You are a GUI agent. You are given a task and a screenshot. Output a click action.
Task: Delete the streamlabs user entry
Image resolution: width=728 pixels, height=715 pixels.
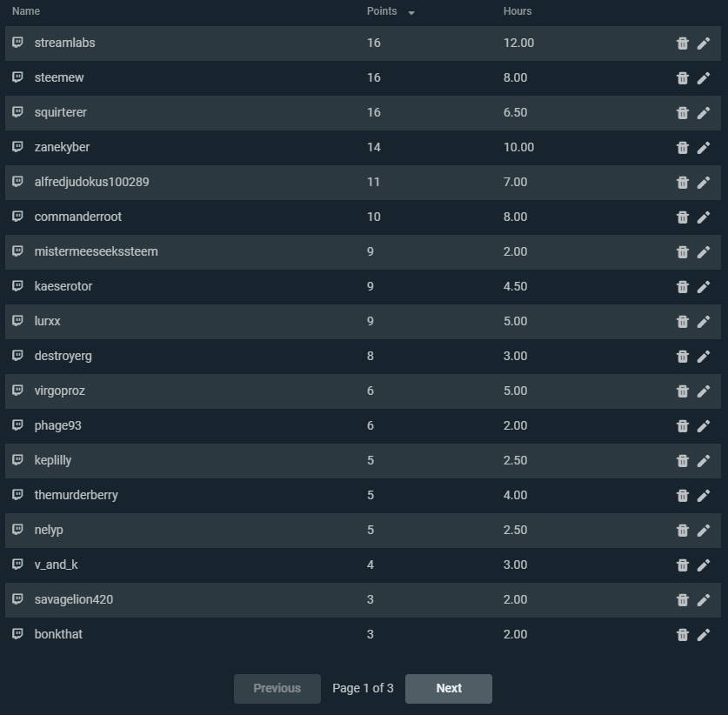683,43
